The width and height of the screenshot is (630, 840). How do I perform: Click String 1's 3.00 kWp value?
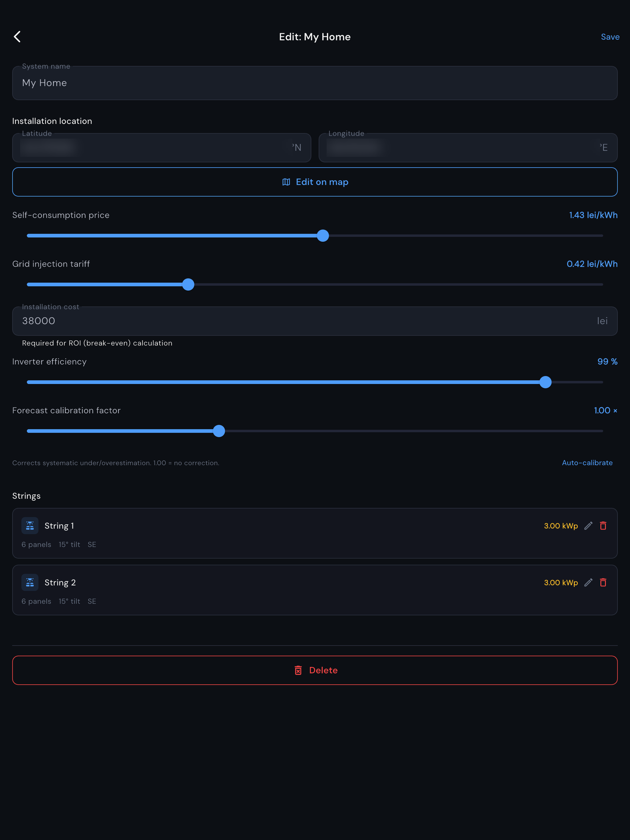[561, 526]
